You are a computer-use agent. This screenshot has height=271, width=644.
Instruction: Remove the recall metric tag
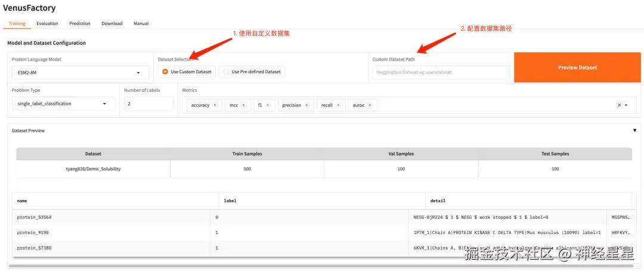tap(338, 105)
